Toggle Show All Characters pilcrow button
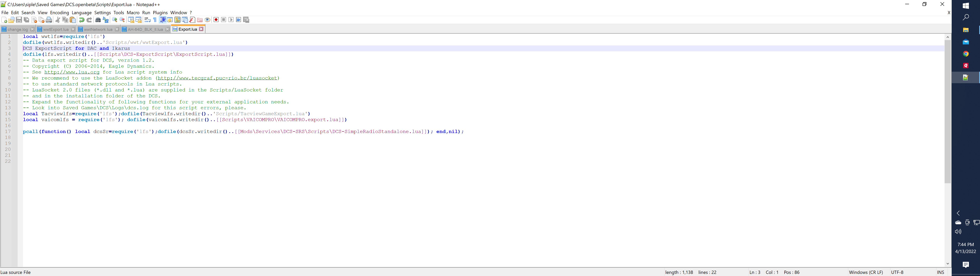 click(155, 20)
